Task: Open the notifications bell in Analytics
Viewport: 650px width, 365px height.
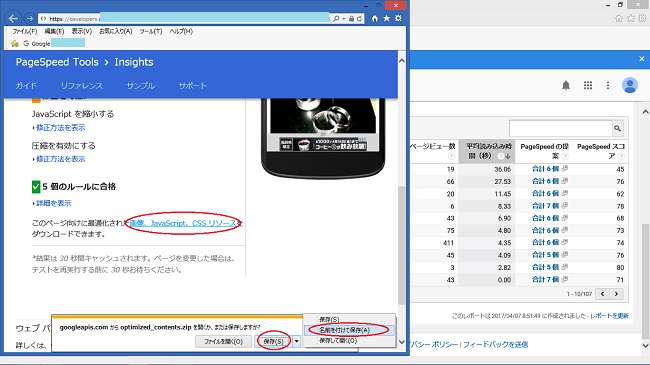Action: 566,85
